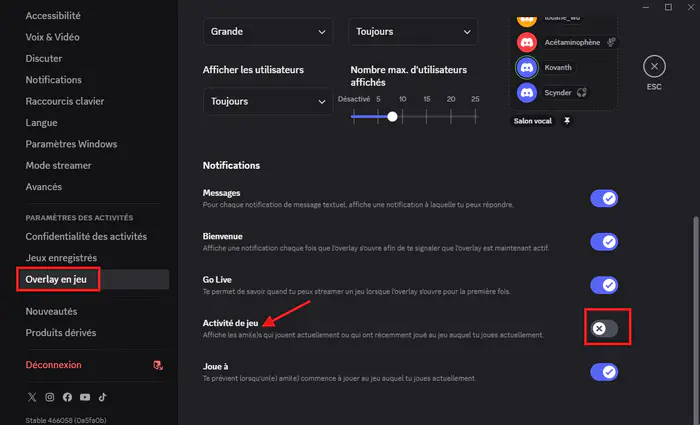Open Produits dérivés in sidebar

[61, 333]
